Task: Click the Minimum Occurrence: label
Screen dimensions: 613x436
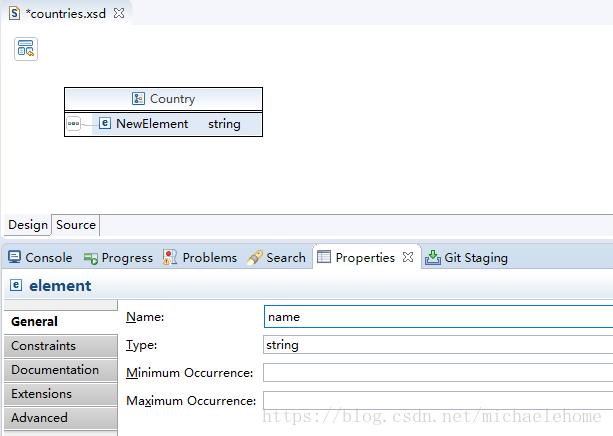Action: click(190, 373)
